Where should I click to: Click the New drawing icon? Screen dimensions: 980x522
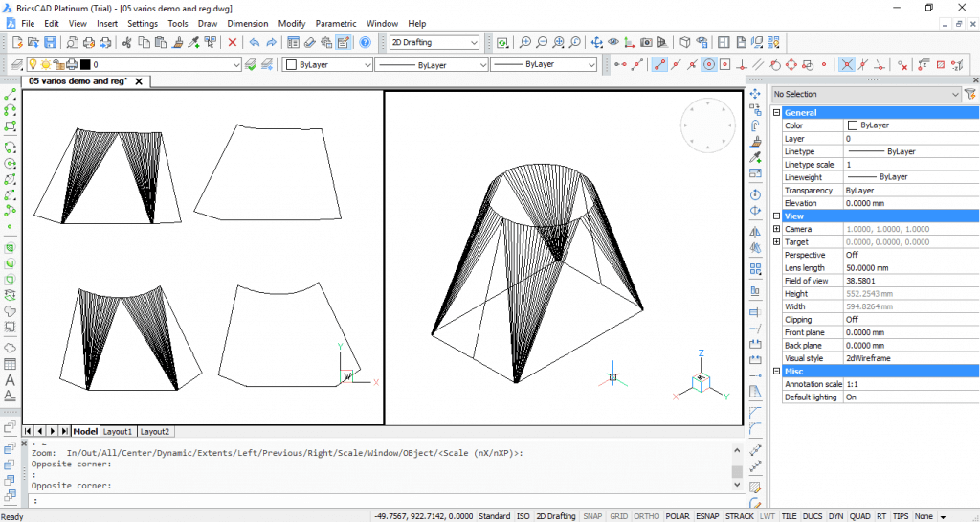(17, 42)
